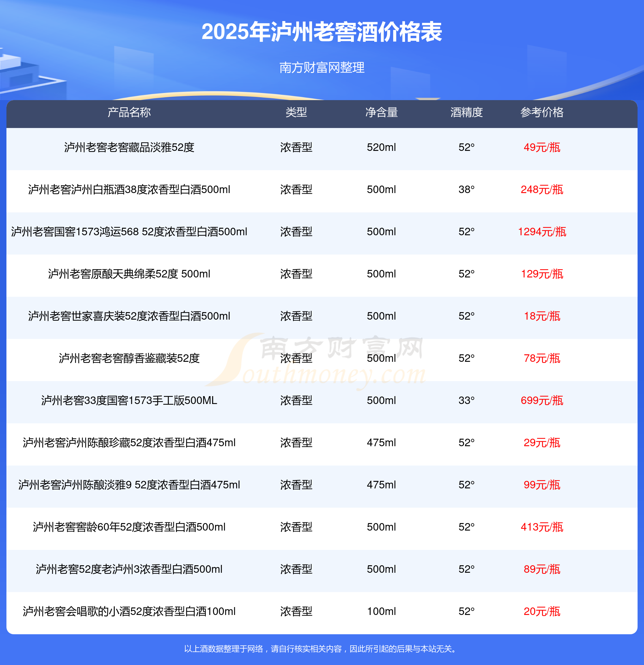This screenshot has height=665, width=644.
Task: Click product "泸州老窖世家喜庆装52度浓香型白酒500ml"
Action: (x=129, y=316)
